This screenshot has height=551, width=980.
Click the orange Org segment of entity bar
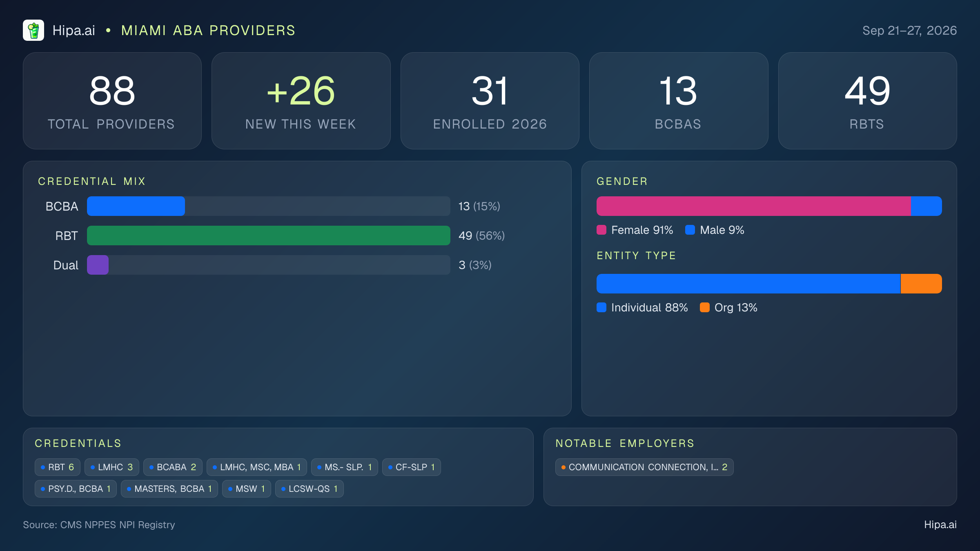pyautogui.click(x=921, y=284)
